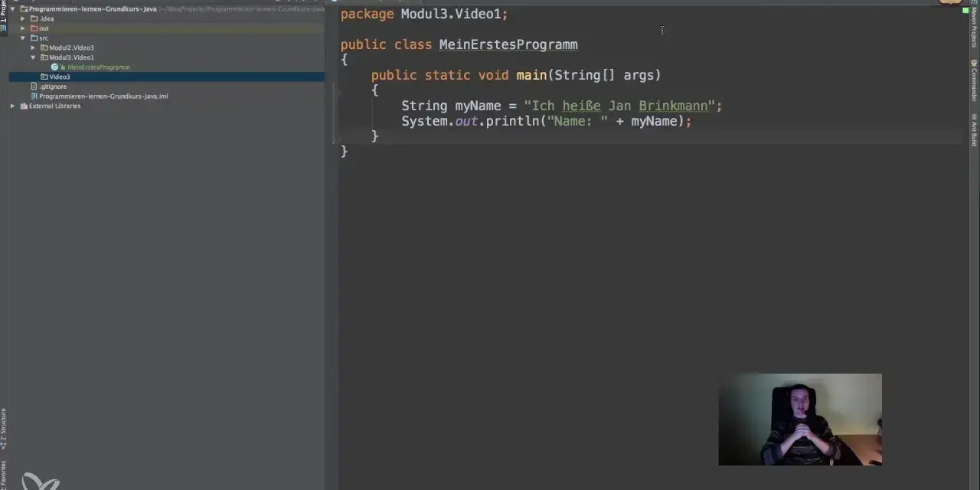Open the Commander side tab

pos(974,79)
